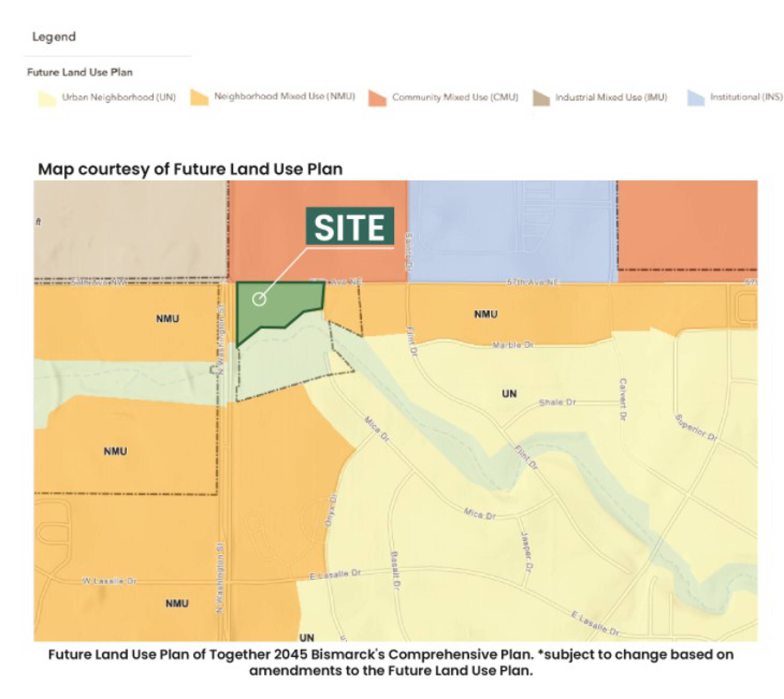Click the Community Mixed Use (CMU) legend text
The image size is (784, 699).
[x=455, y=97]
